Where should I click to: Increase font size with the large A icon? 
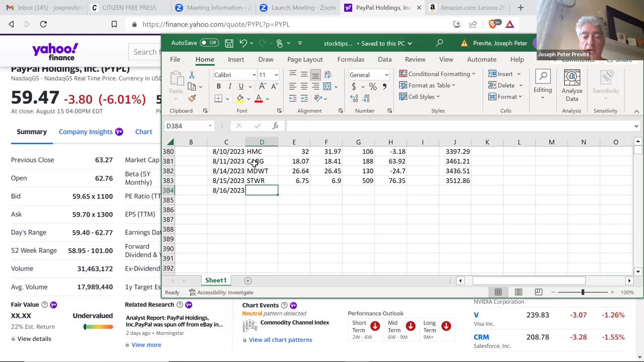coord(263,86)
